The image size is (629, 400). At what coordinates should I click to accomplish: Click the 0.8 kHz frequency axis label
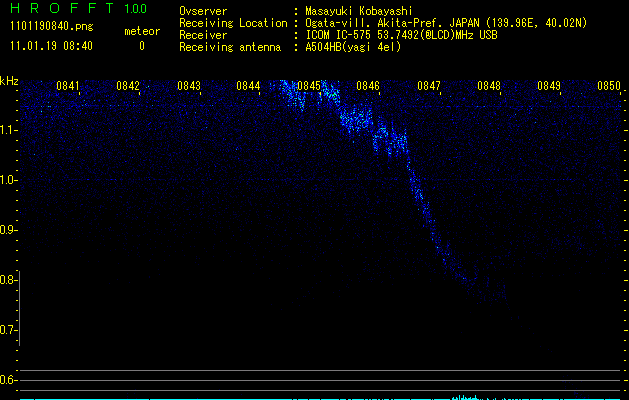coord(8,280)
